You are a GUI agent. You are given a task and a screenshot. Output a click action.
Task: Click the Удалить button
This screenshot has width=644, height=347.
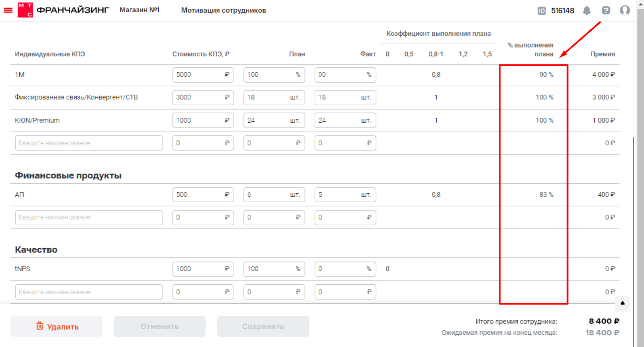[x=56, y=326]
